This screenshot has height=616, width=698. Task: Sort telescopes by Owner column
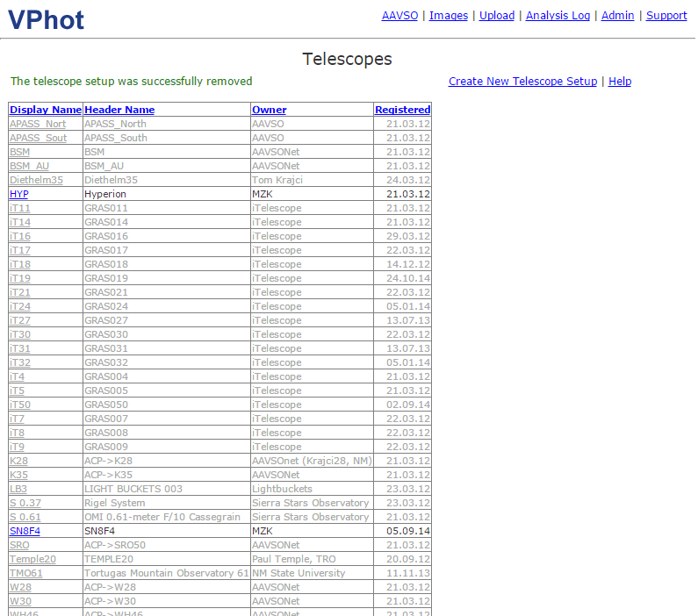pos(269,110)
